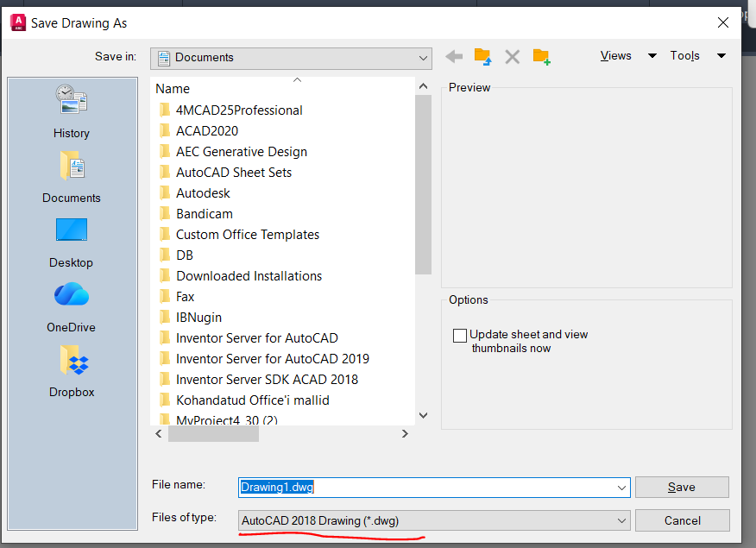Viewport: 756px width, 548px height.
Task: Click the Up one level folder icon
Action: coord(482,57)
